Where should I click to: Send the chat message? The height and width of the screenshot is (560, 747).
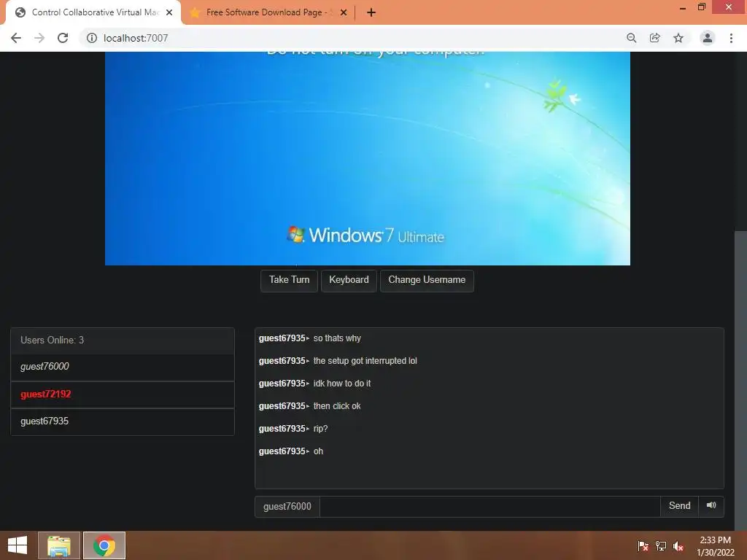click(x=679, y=506)
